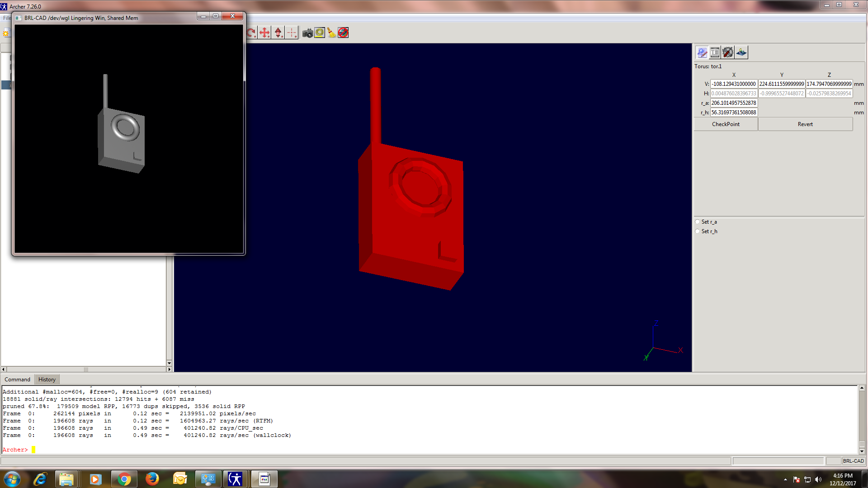Open the View geometry panel icon
868x488 pixels.
[x=741, y=52]
